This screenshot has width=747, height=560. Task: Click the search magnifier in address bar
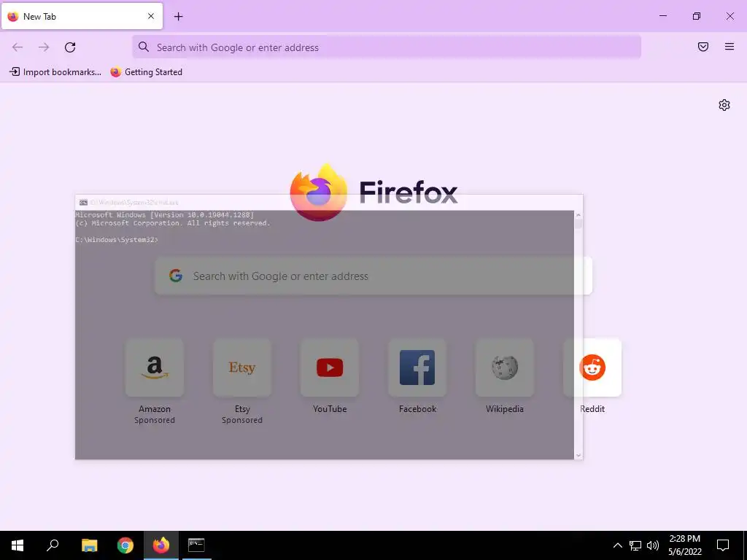point(144,47)
